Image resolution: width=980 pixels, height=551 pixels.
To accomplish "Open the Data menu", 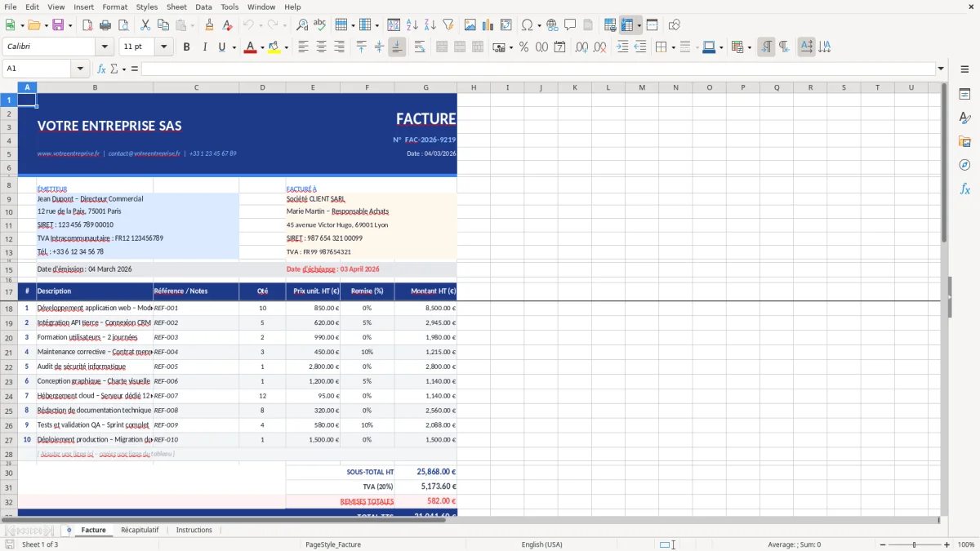I will click(x=203, y=7).
